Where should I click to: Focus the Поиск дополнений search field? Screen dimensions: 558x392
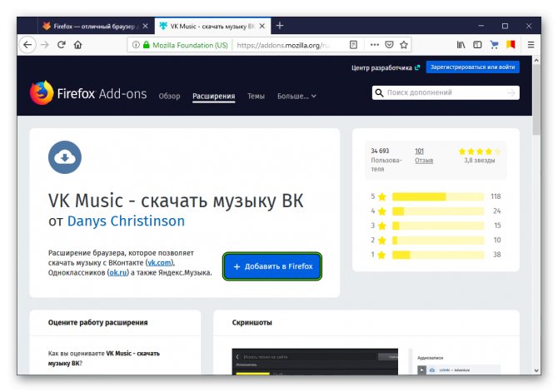coord(446,93)
